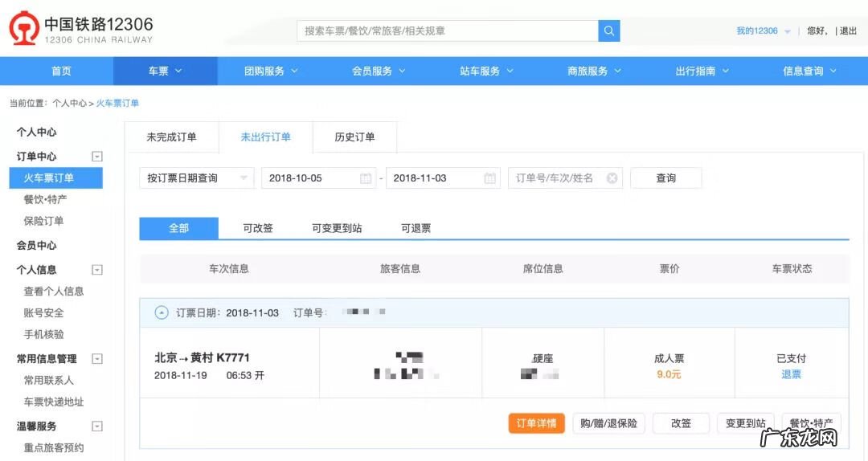
Task: Open 餐饮•特产 in the sidebar
Action: tap(45, 199)
